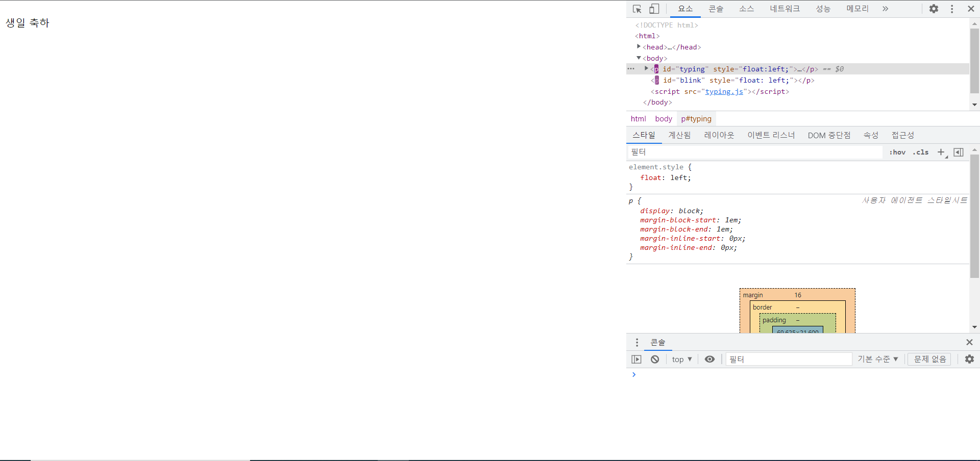Image resolution: width=980 pixels, height=461 pixels.
Task: Open the console drawer three-dot menu
Action: [636, 342]
